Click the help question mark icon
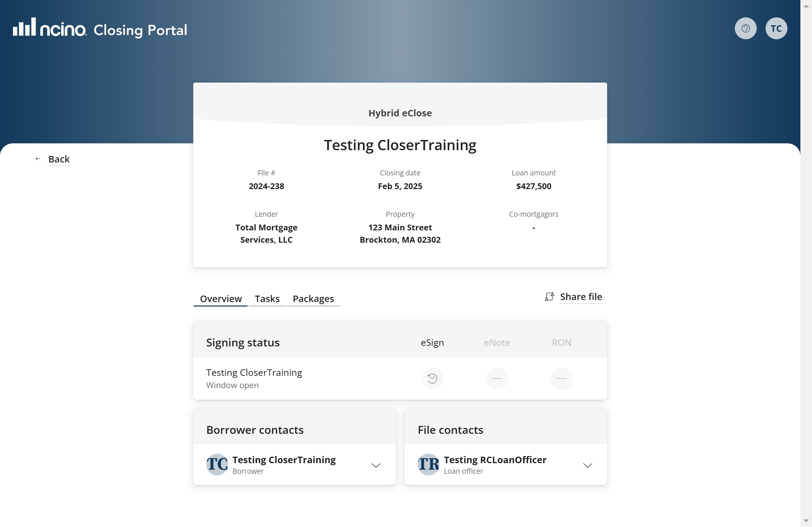Viewport: 812px width, 527px height. coord(745,28)
